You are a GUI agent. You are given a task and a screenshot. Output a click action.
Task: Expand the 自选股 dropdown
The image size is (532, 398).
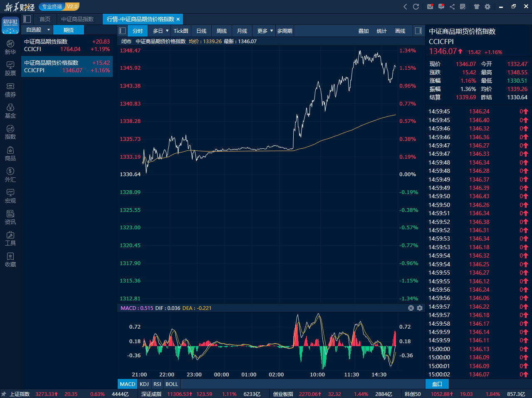tap(49, 30)
